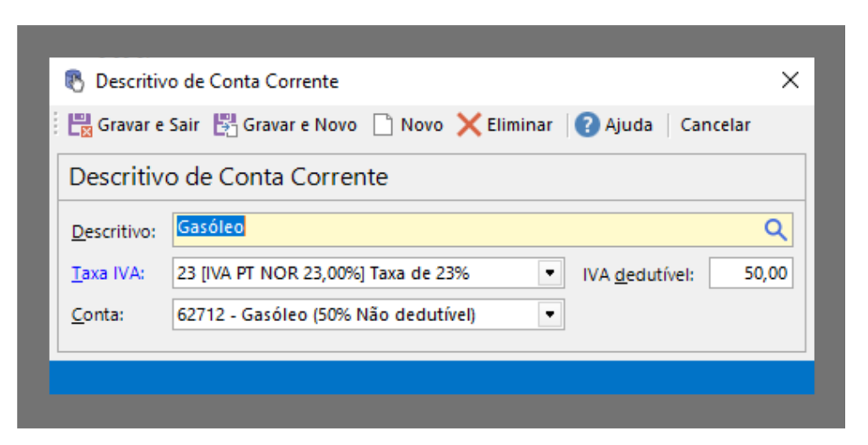Viewport: 868px width, 445px height.
Task: Click the red X Eliminar icon
Action: 469,125
